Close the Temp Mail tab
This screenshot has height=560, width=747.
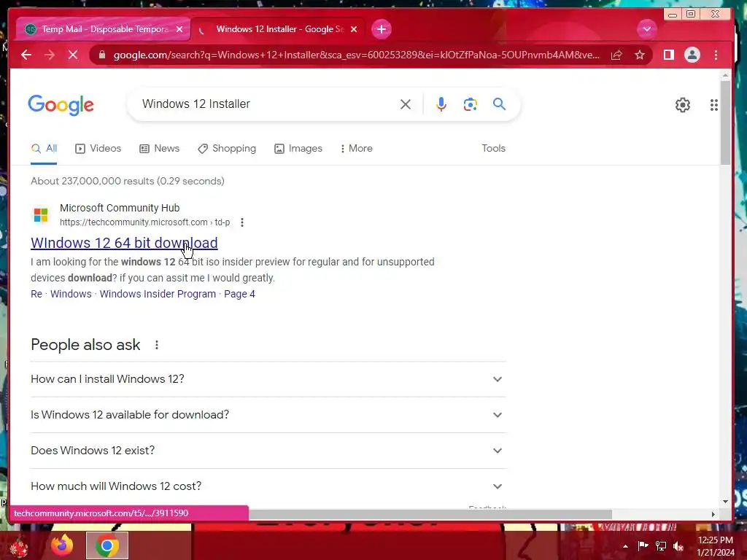pos(179,29)
